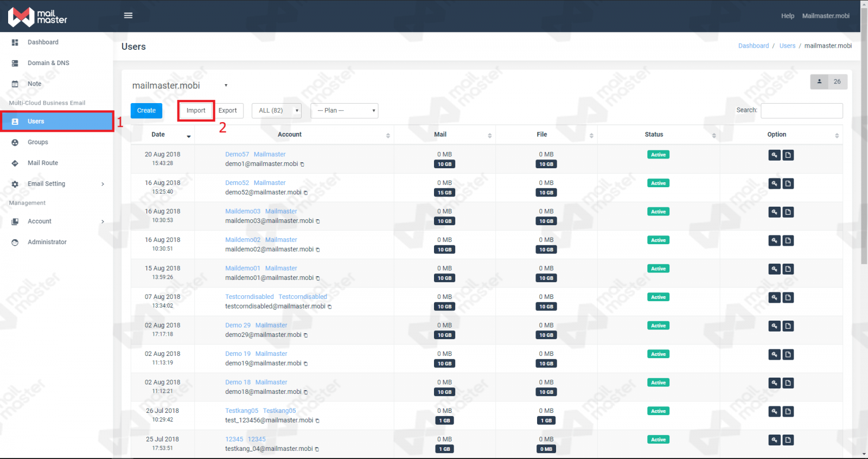Viewport: 868px width, 459px height.
Task: Go to Dashboard in the sidebar
Action: pos(43,42)
